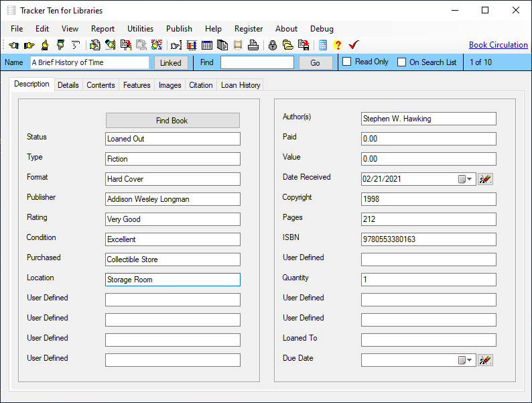This screenshot has height=403, width=532.
Task: Click the red checkmark toolbar icon
Action: tap(354, 46)
